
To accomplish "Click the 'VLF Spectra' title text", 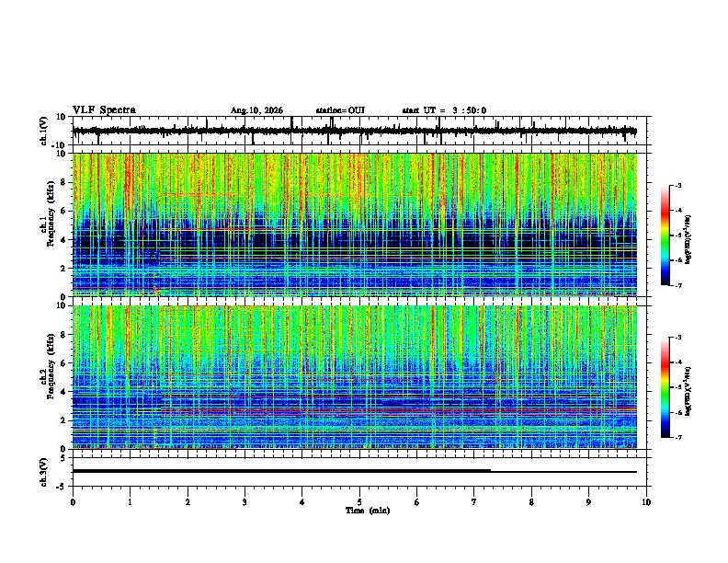I will (x=104, y=110).
